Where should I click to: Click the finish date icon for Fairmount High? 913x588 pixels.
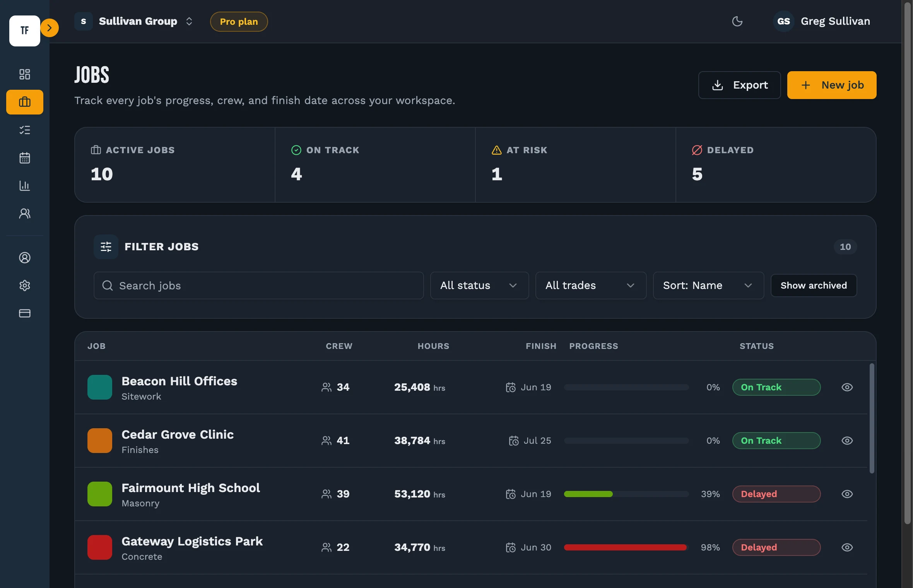click(511, 494)
